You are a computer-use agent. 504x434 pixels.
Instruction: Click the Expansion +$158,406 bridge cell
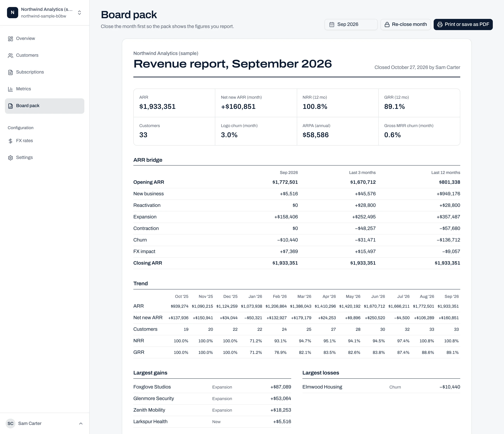pyautogui.click(x=286, y=217)
